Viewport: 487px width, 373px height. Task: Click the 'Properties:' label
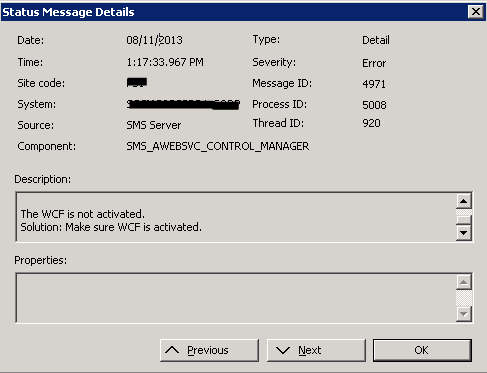(x=41, y=260)
